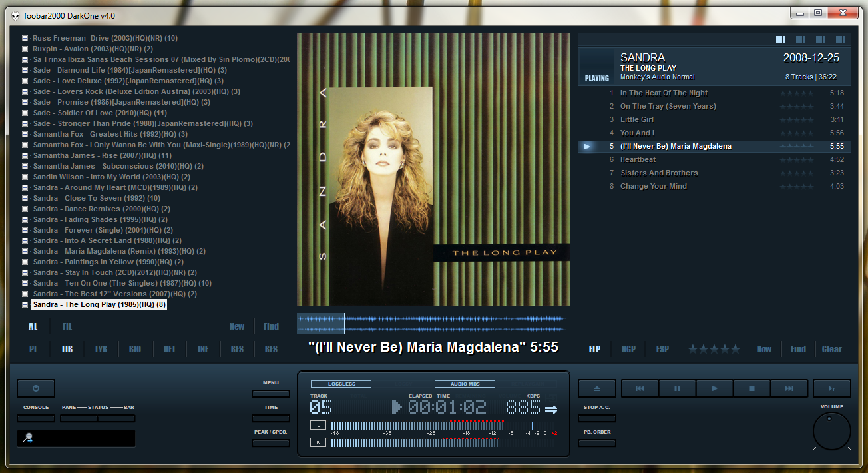
Task: Click the play button in transport controls
Action: 714,388
